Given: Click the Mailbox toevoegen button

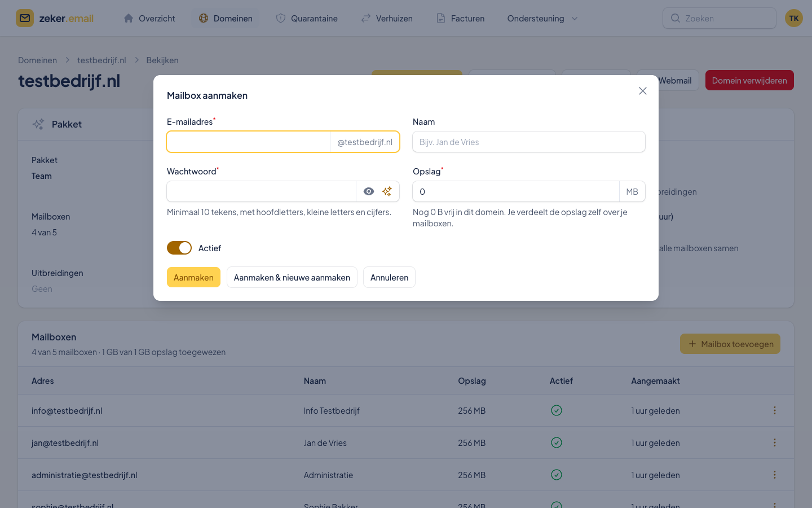Looking at the screenshot, I should (730, 344).
